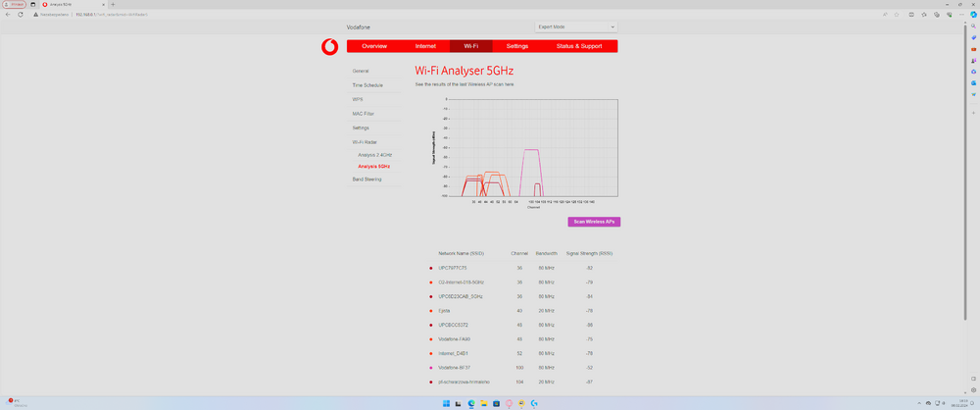Switch to the Overview tab
The width and height of the screenshot is (980, 410).
click(x=373, y=46)
